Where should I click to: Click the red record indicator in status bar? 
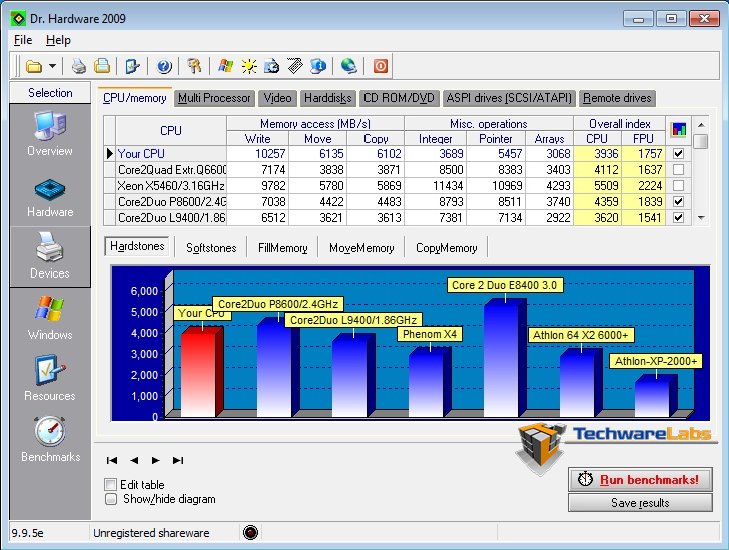coord(250,532)
